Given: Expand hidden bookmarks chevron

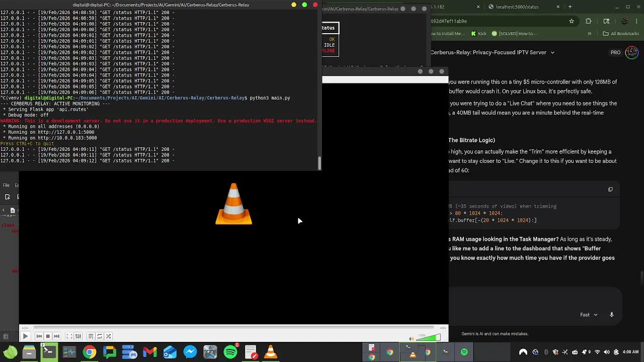Looking at the screenshot, I should (589, 34).
